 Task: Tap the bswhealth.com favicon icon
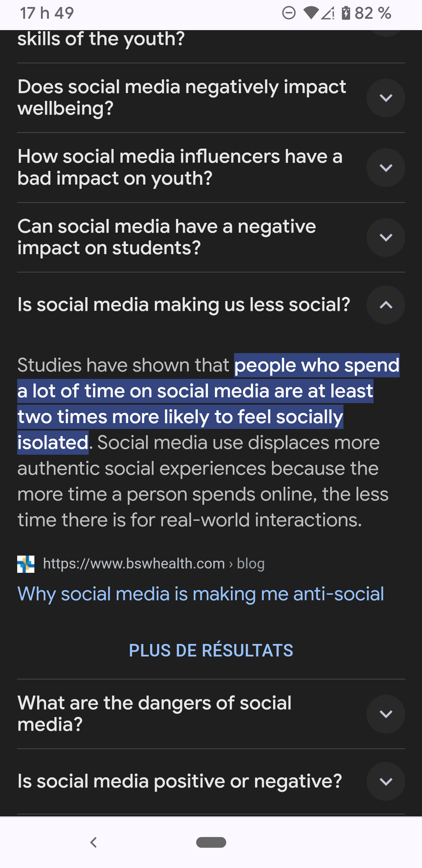tap(26, 564)
